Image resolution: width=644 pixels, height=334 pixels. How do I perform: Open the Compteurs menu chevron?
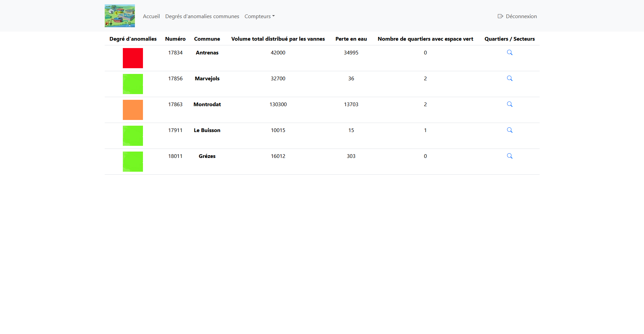pyautogui.click(x=274, y=16)
